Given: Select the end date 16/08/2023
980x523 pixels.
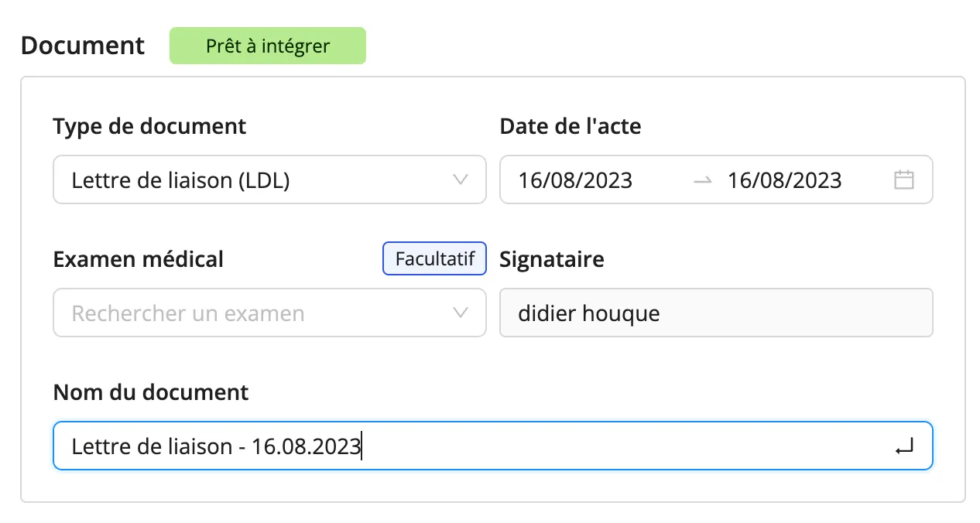Looking at the screenshot, I should 784,180.
